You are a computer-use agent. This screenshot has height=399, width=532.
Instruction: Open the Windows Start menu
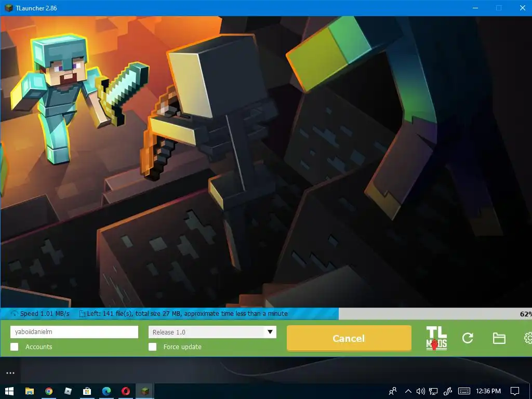tap(9, 391)
